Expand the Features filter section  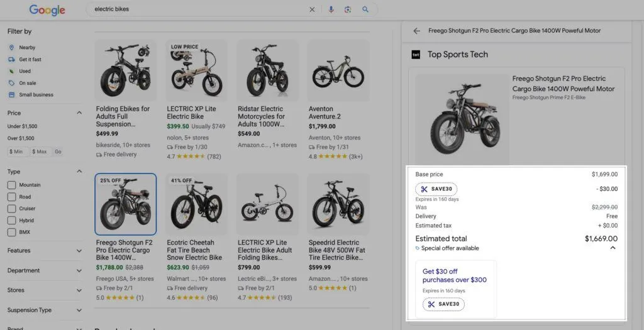79,251
